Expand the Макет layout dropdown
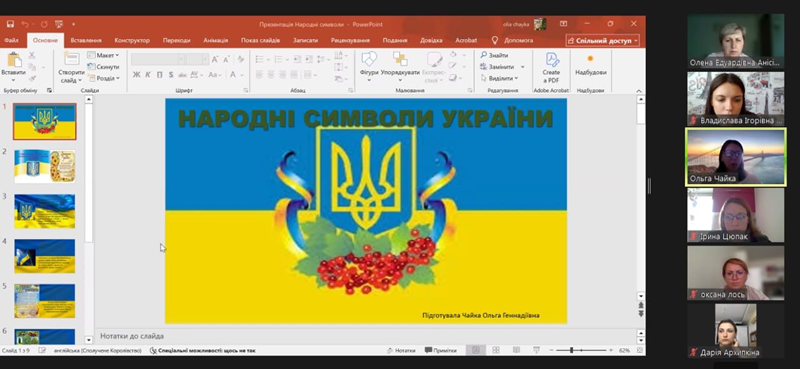800x369 pixels. click(x=103, y=55)
